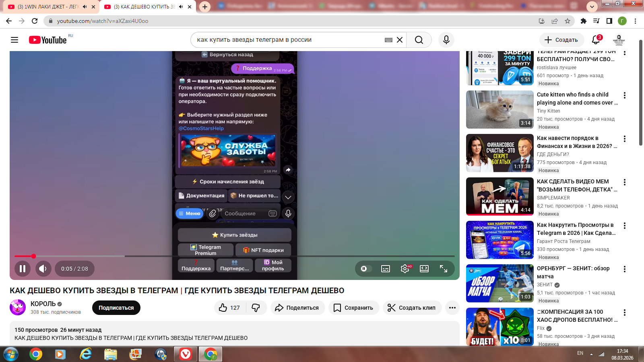Screen dimensions: 644x362
Task: Save video to playlist
Action: 354,308
